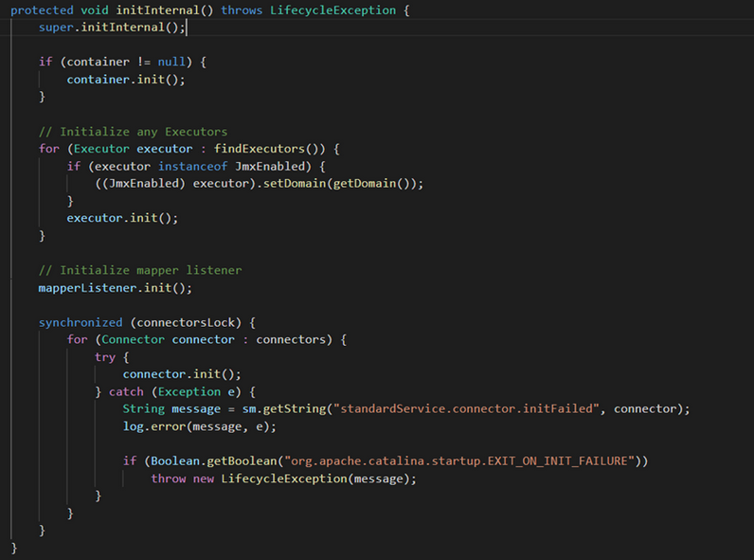Click the 'void' return type keyword
This screenshot has height=560, width=754.
pos(95,10)
